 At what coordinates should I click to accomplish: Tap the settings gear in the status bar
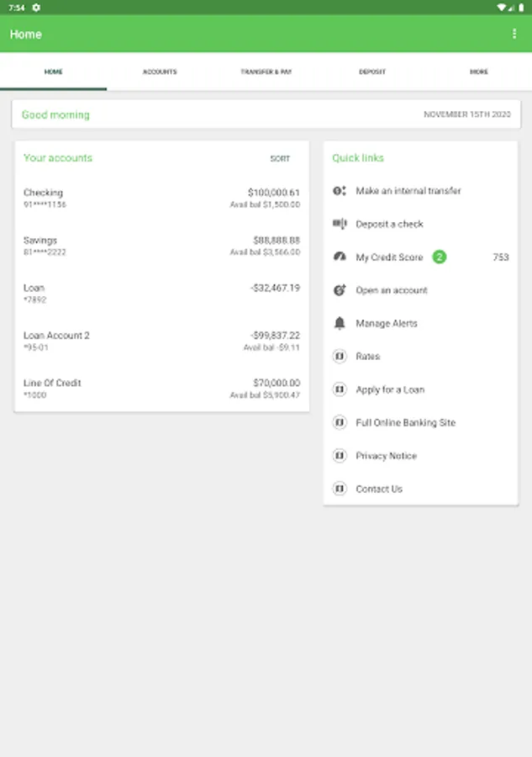(x=36, y=8)
